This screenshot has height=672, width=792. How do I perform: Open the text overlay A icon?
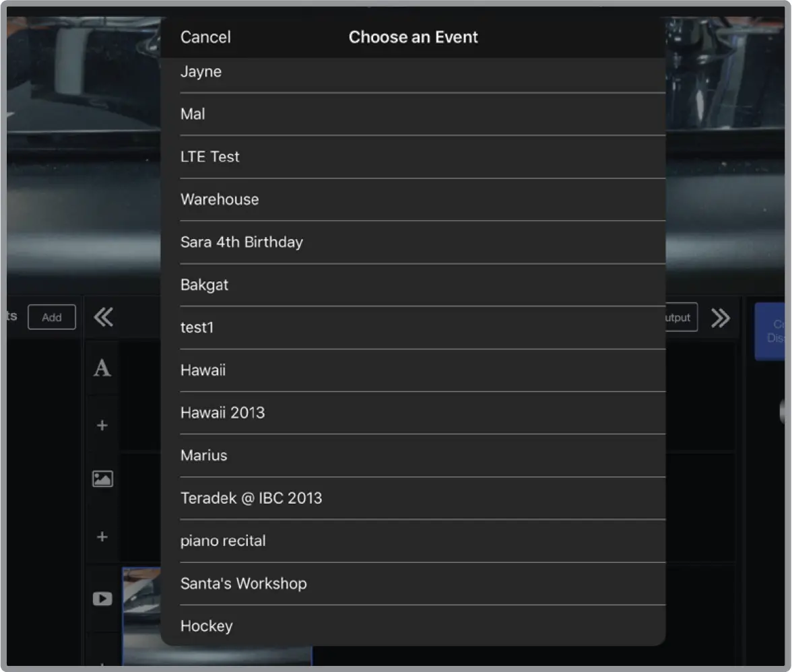102,368
